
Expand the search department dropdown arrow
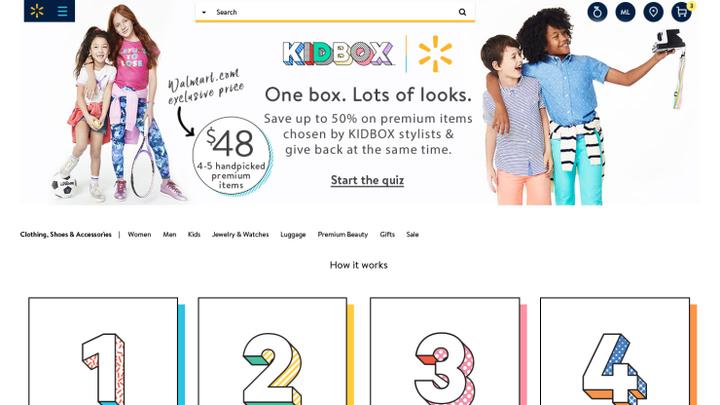tap(204, 12)
